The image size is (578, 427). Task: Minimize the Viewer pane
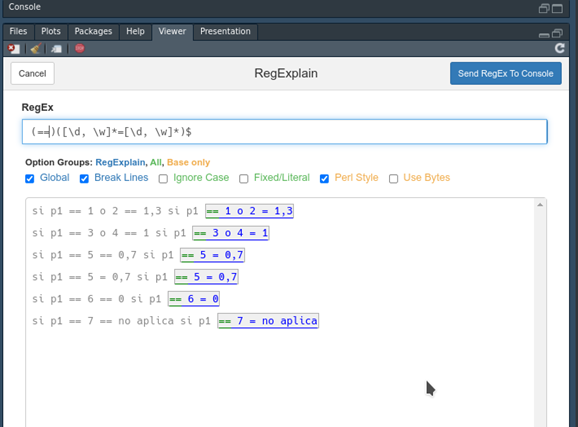(x=544, y=35)
